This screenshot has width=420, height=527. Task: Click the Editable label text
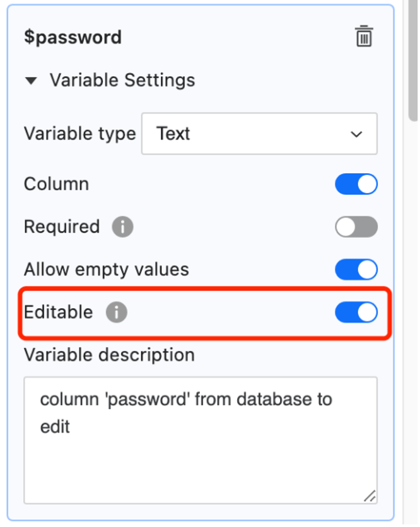[x=58, y=312]
